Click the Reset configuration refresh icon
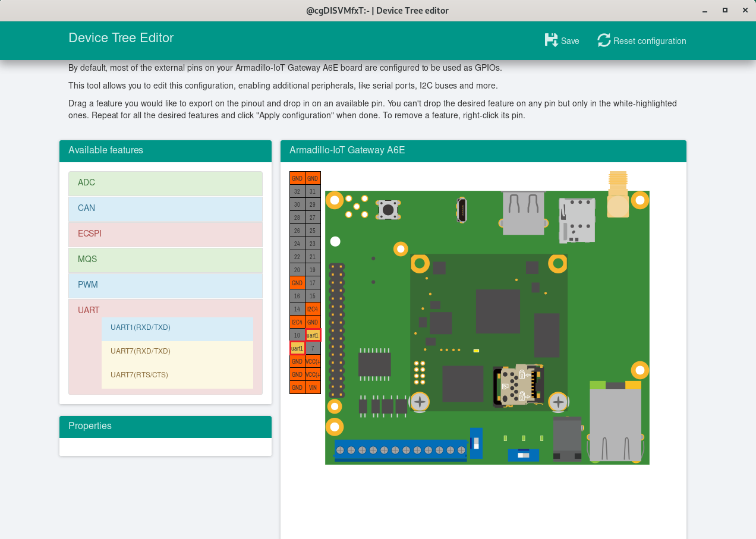Image resolution: width=756 pixels, height=539 pixels. [x=604, y=40]
